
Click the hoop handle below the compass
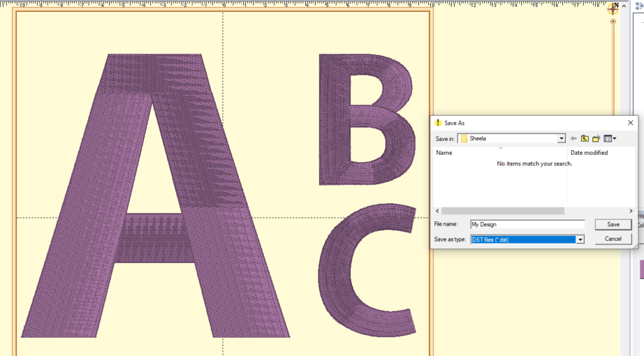tap(613, 22)
